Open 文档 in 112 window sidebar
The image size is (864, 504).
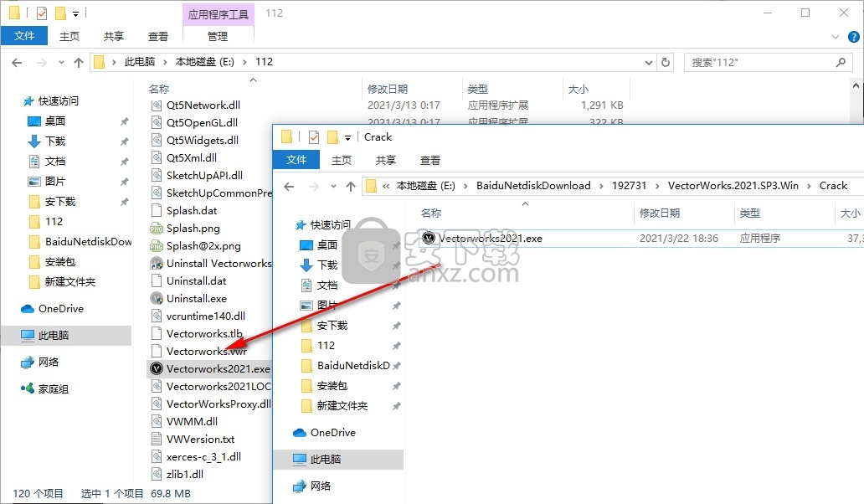pyautogui.click(x=54, y=162)
